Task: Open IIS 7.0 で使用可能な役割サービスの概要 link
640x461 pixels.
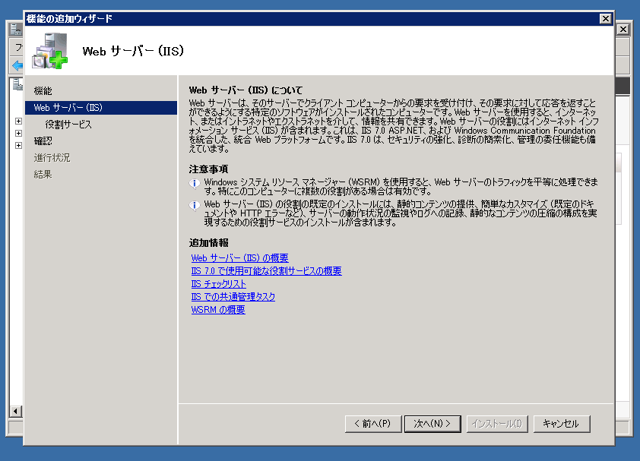Action: point(266,271)
